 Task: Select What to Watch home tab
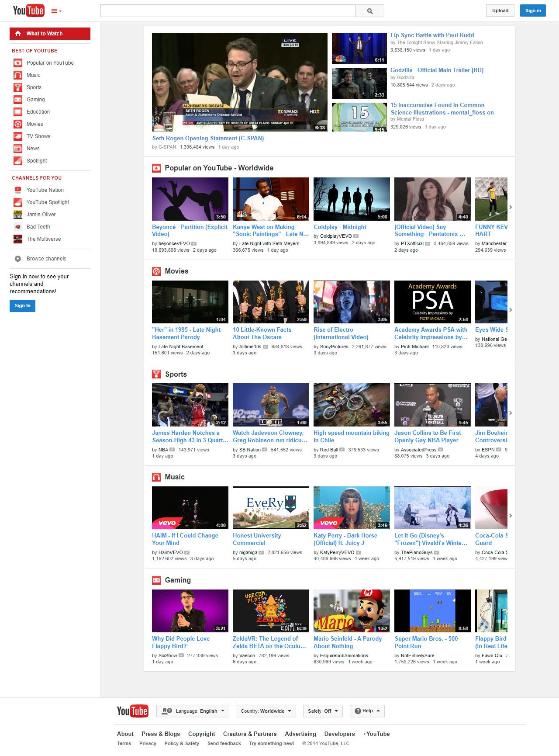[x=50, y=34]
